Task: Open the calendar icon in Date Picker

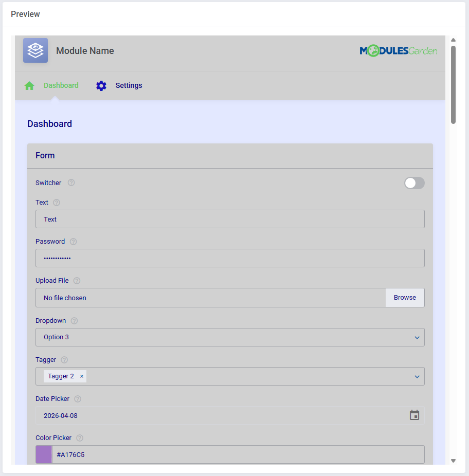Action: pyautogui.click(x=414, y=415)
